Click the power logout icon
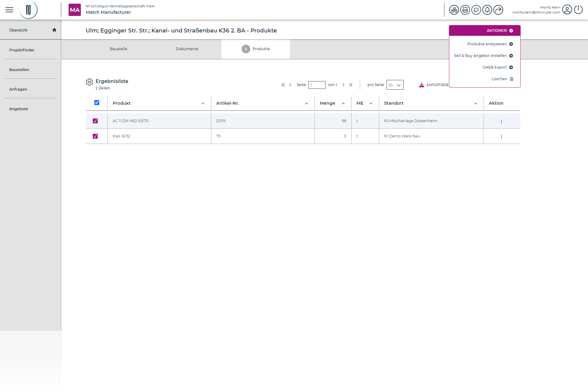This screenshot has height=391, width=588. (x=578, y=10)
